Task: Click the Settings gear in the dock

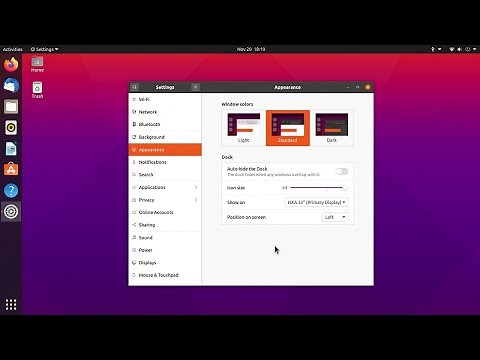Action: tap(11, 212)
